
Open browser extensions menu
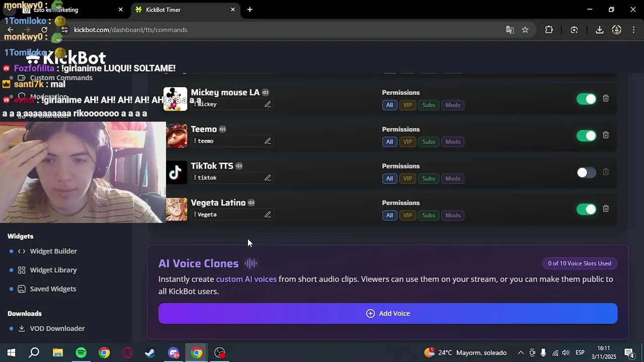click(549, 30)
